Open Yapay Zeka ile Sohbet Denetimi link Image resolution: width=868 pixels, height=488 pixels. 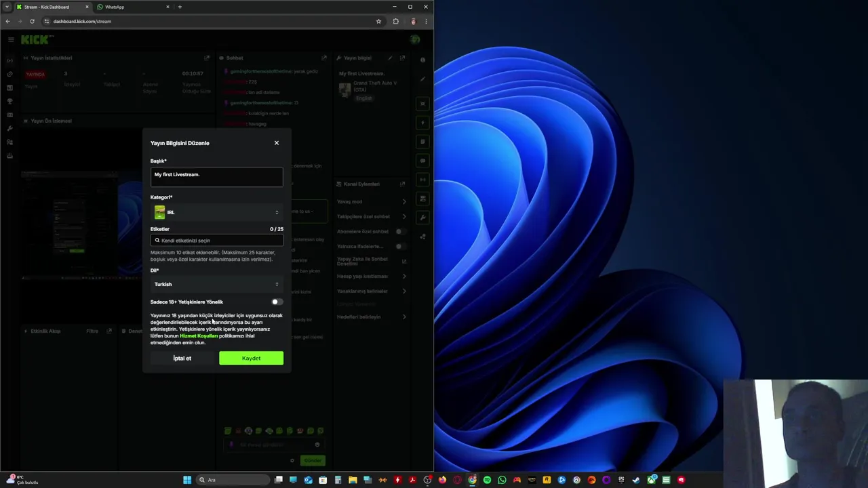[372, 261]
